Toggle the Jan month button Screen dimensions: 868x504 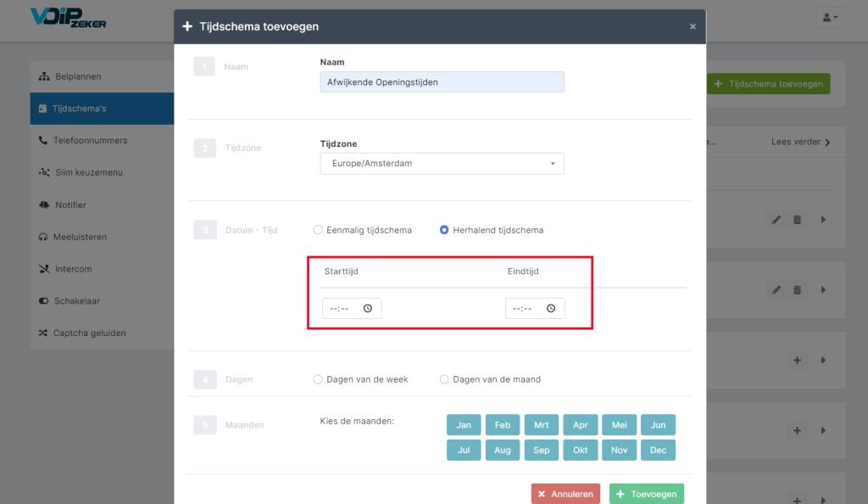point(464,425)
